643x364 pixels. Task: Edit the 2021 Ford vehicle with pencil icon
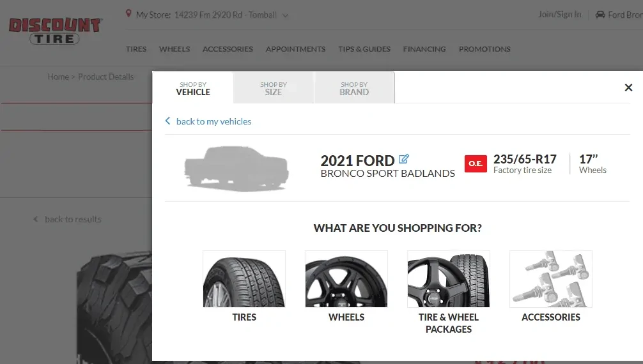pyautogui.click(x=403, y=158)
